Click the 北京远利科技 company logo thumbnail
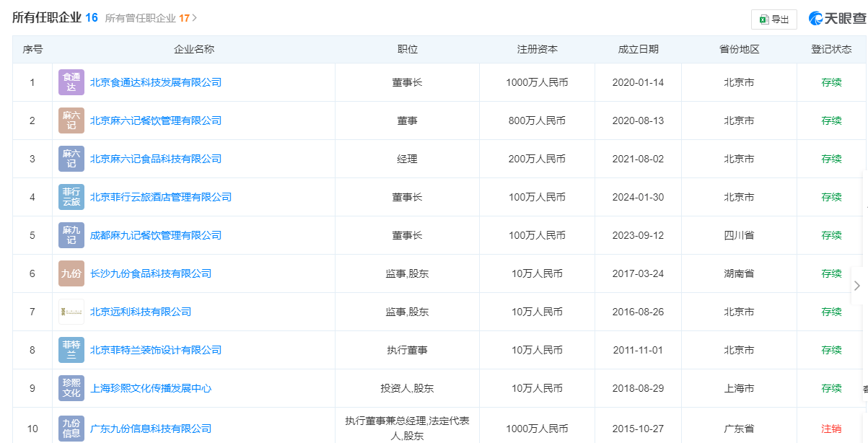 point(71,312)
